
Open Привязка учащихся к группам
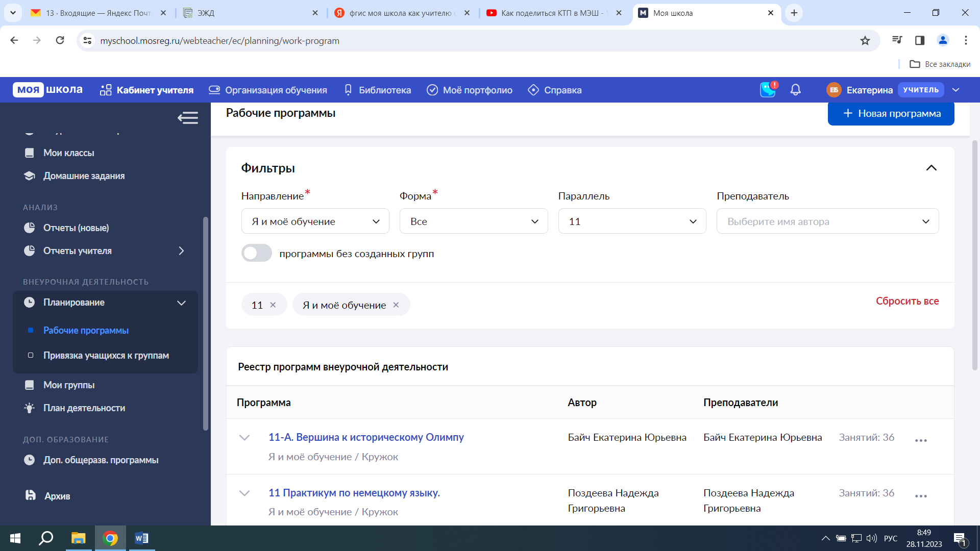click(x=106, y=355)
